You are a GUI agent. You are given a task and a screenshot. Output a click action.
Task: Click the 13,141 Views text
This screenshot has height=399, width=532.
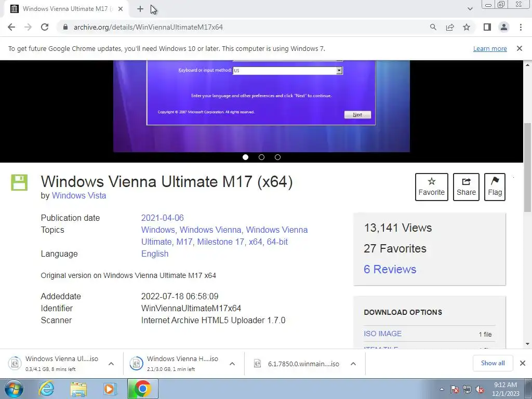397,228
